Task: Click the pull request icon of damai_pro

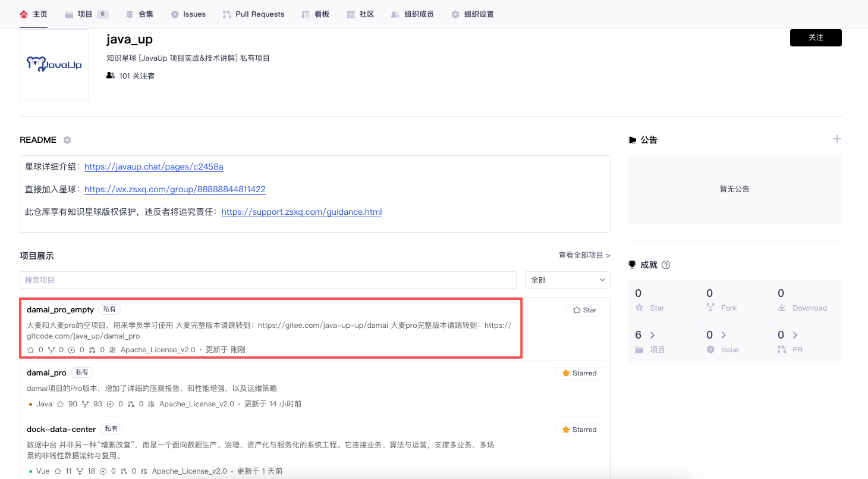Action: tap(131, 404)
